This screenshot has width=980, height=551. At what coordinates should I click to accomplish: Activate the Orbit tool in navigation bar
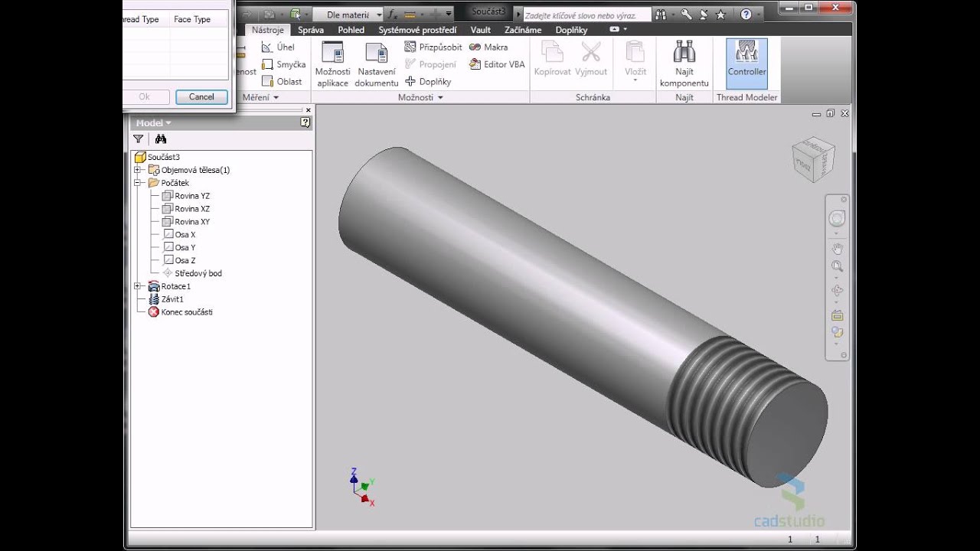click(x=837, y=290)
